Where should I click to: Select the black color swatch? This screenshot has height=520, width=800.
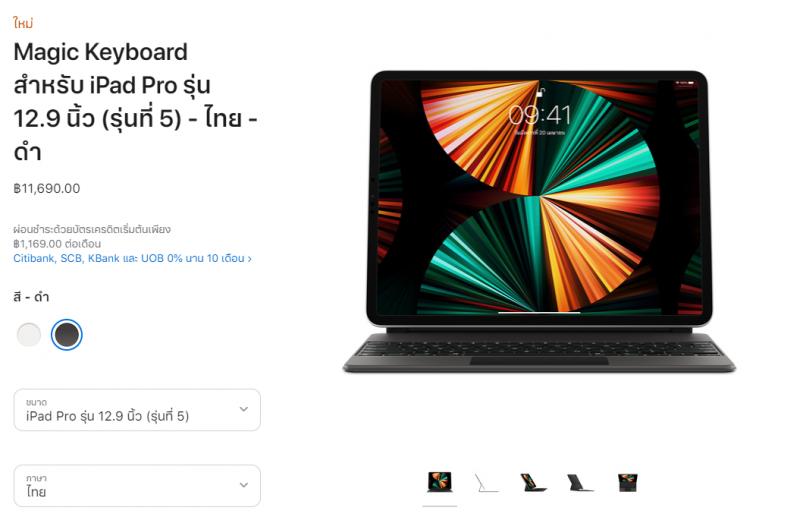click(x=67, y=335)
